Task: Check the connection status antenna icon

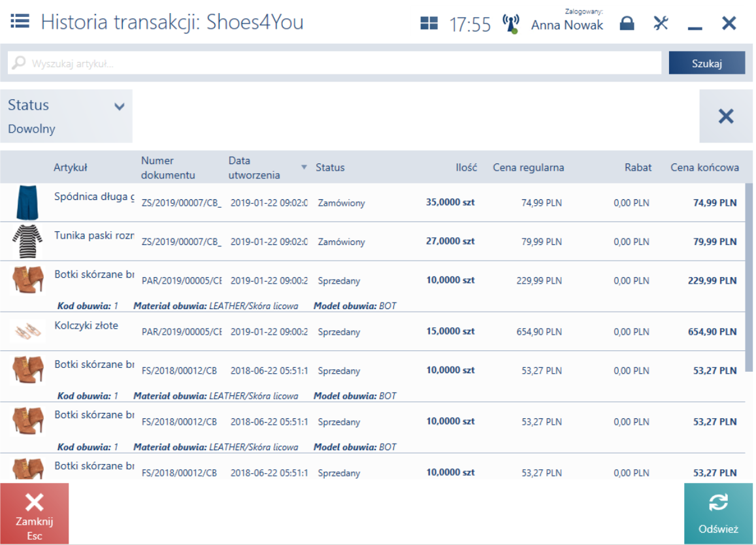Action: (x=510, y=24)
